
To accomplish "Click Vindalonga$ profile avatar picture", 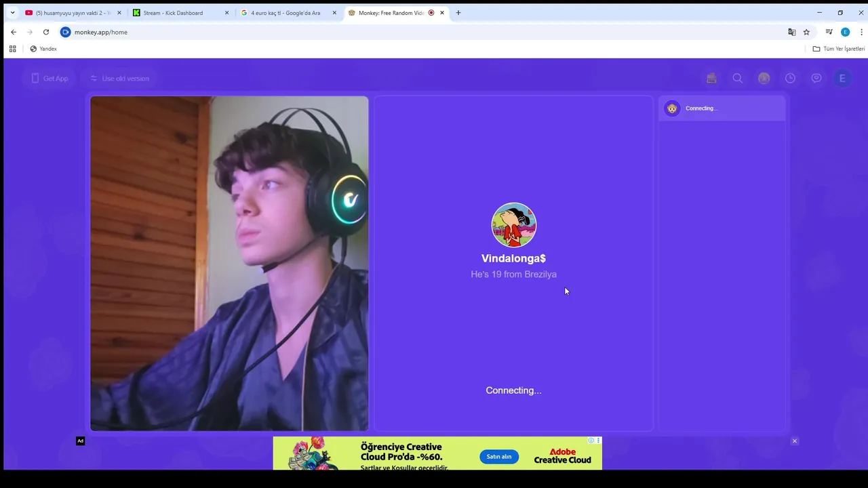I will coord(514,225).
